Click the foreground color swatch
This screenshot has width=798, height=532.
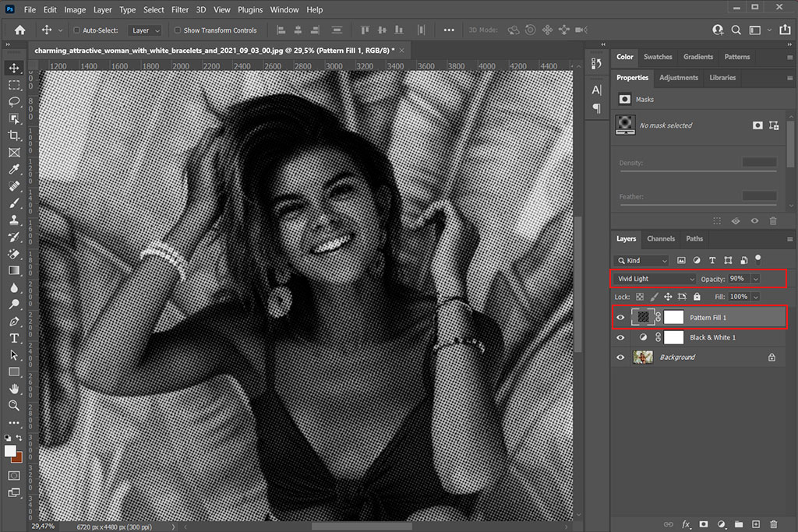[x=10, y=451]
